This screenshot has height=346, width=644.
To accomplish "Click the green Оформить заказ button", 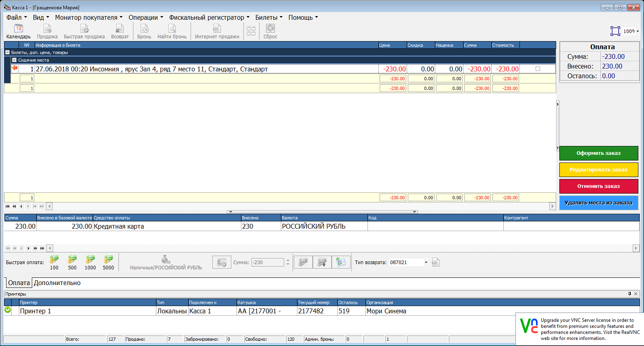I will click(598, 153).
